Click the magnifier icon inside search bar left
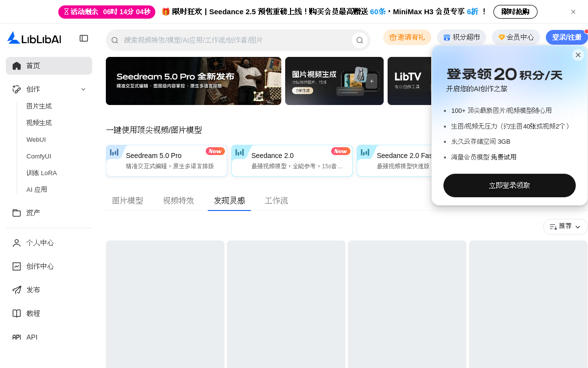This screenshot has height=368, width=588. 115,40
